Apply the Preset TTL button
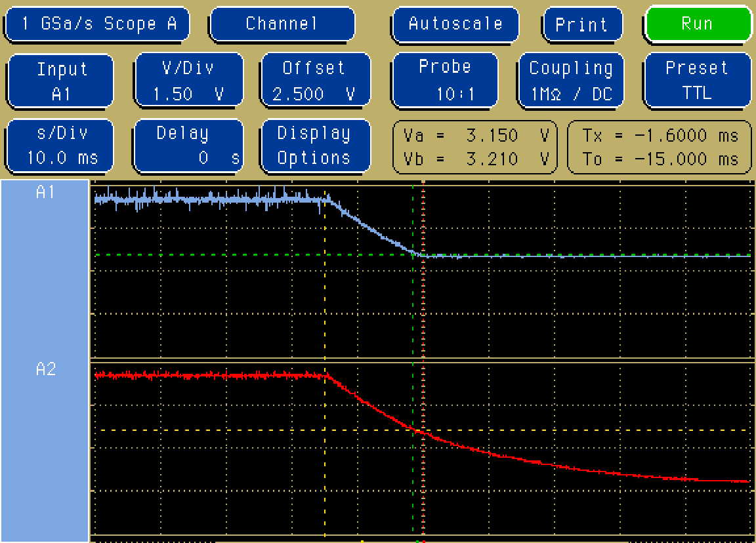 (697, 80)
